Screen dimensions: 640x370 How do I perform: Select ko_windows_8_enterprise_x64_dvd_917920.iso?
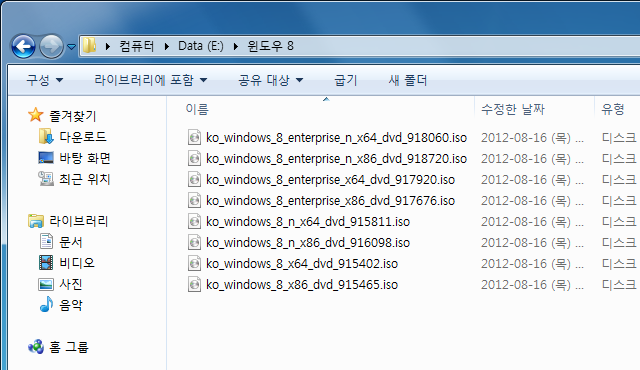pos(330,180)
